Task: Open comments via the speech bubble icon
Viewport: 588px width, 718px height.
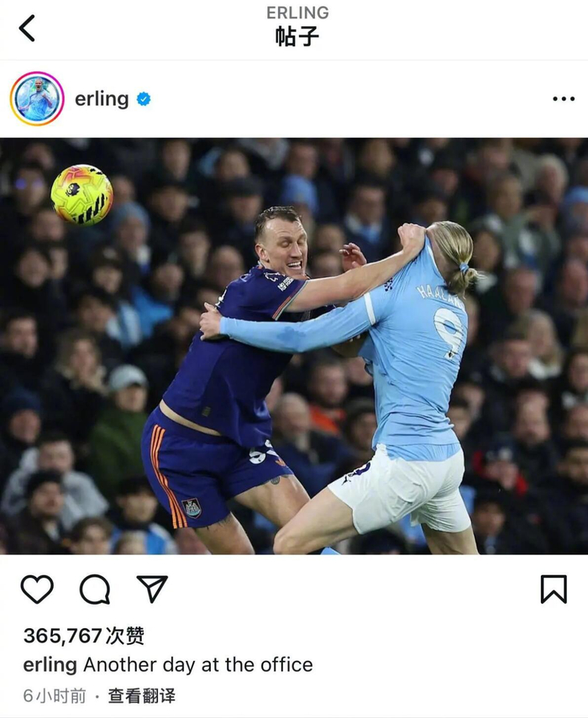Action: [95, 589]
